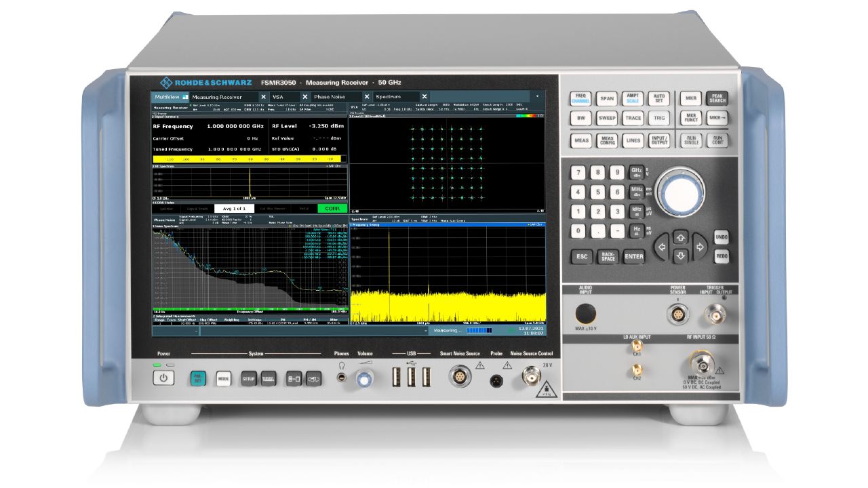Toggle RUN CONT continuous measurement key
The width and height of the screenshot is (868, 488).
click(716, 140)
